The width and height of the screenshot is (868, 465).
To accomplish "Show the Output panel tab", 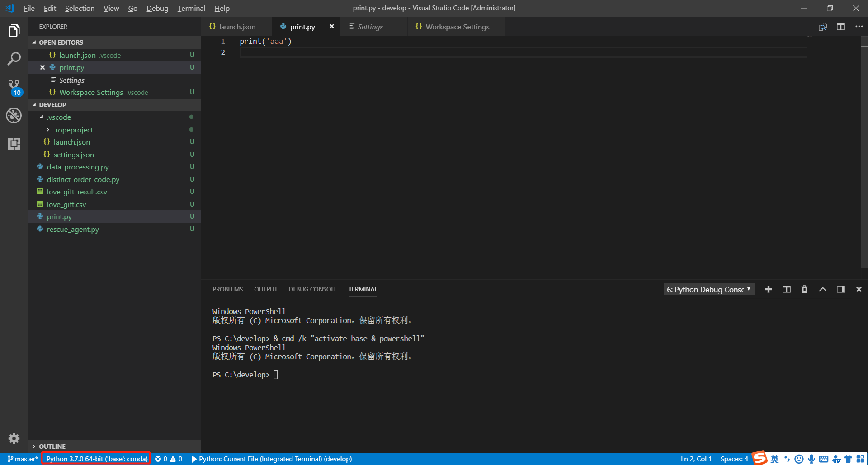I will (x=266, y=289).
